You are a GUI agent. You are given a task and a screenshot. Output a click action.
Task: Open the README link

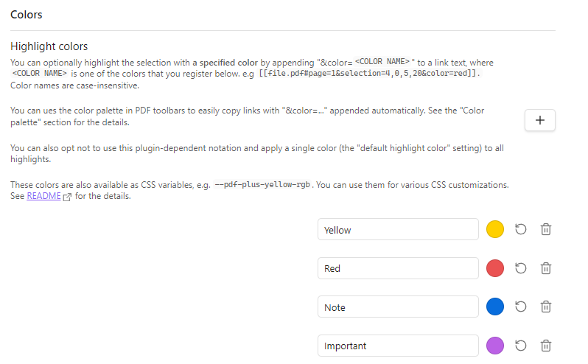pyautogui.click(x=43, y=196)
